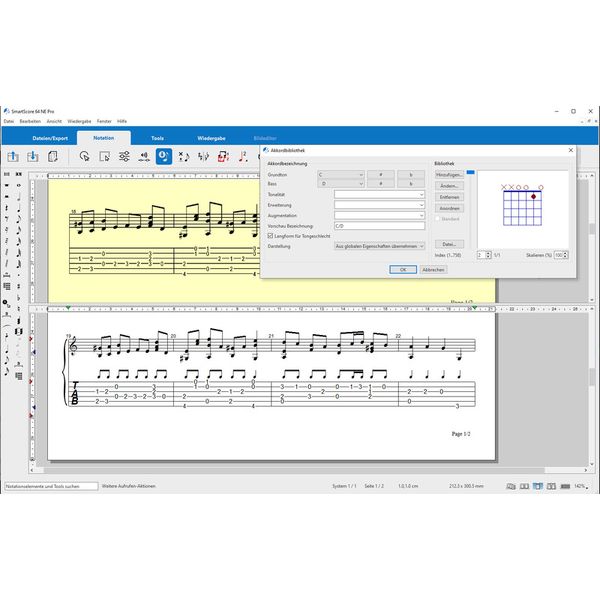Click Abbrechen in the chord dialog
Image resolution: width=600 pixels, height=600 pixels.
click(434, 269)
